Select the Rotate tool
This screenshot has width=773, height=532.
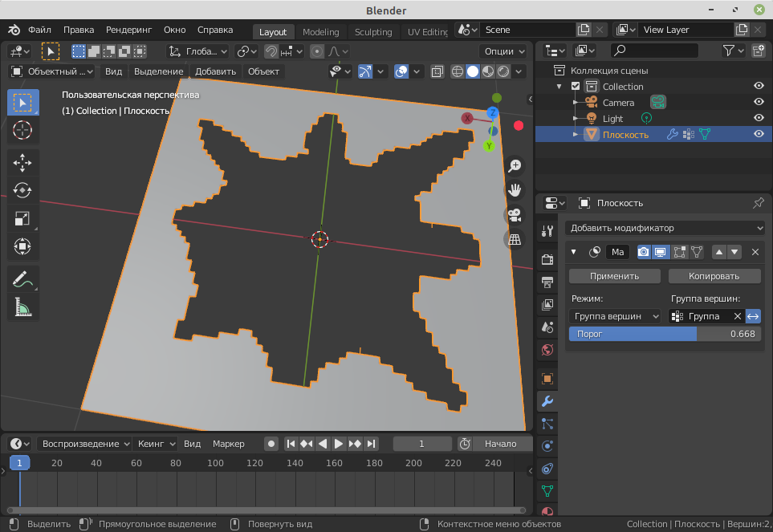point(22,190)
